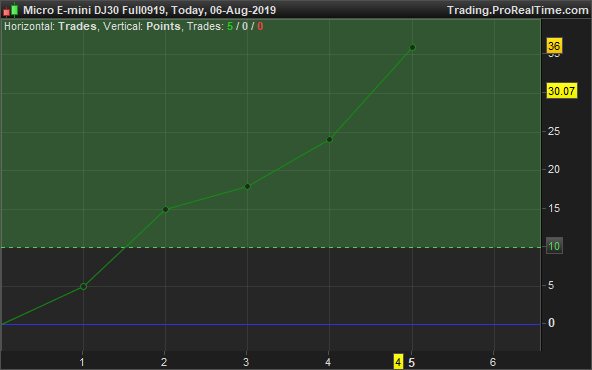Select the data point for trade 4
Screen dimensions: 592x370
pyautogui.click(x=329, y=140)
